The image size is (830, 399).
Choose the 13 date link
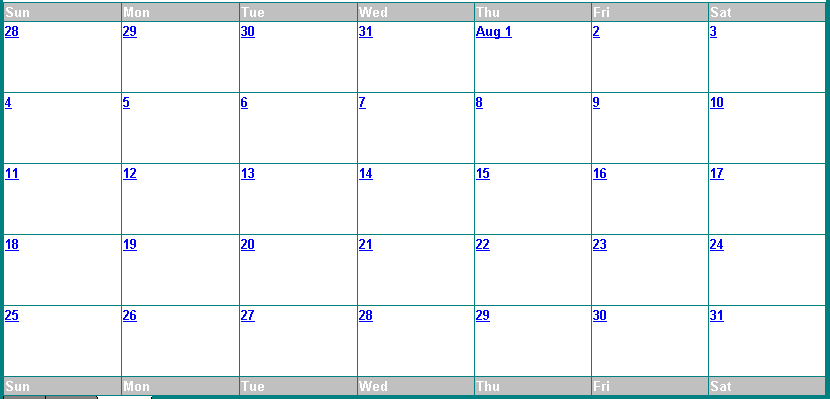[x=248, y=174]
